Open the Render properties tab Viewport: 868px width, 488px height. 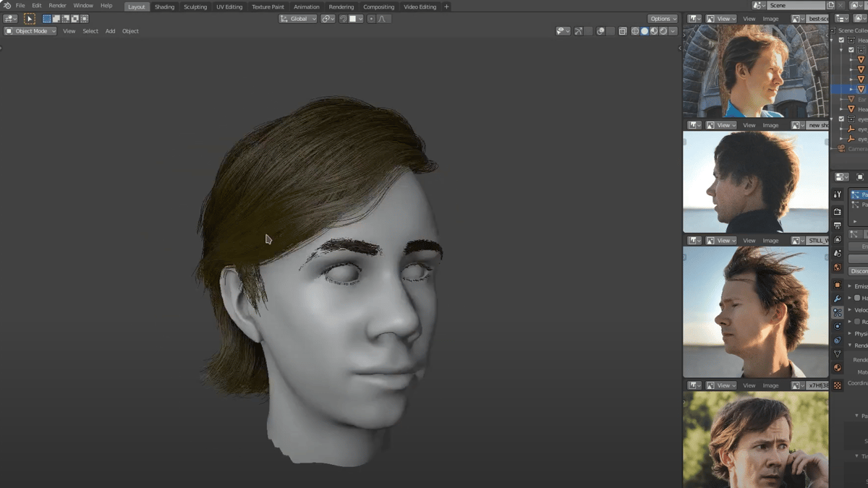coord(838,212)
